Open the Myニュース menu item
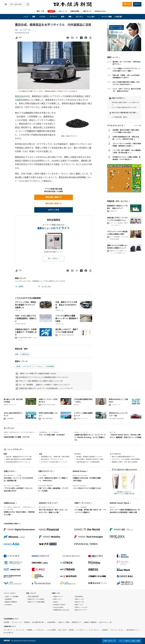145x644 pixels. (63, 11)
